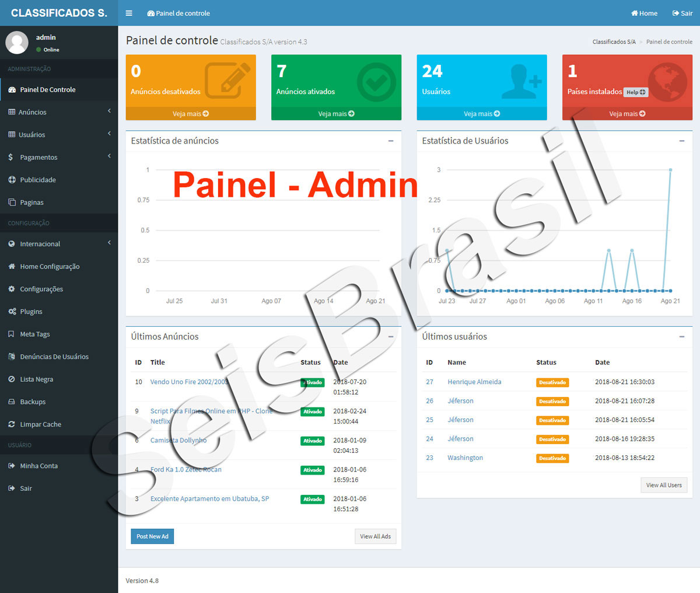Open user Henrique Almeida link
Image resolution: width=700 pixels, height=593 pixels.
(474, 382)
